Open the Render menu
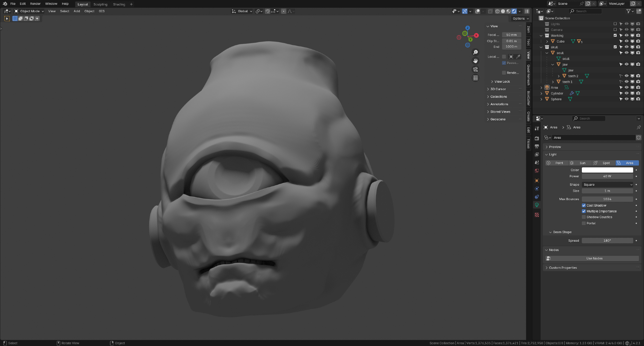 click(x=35, y=4)
